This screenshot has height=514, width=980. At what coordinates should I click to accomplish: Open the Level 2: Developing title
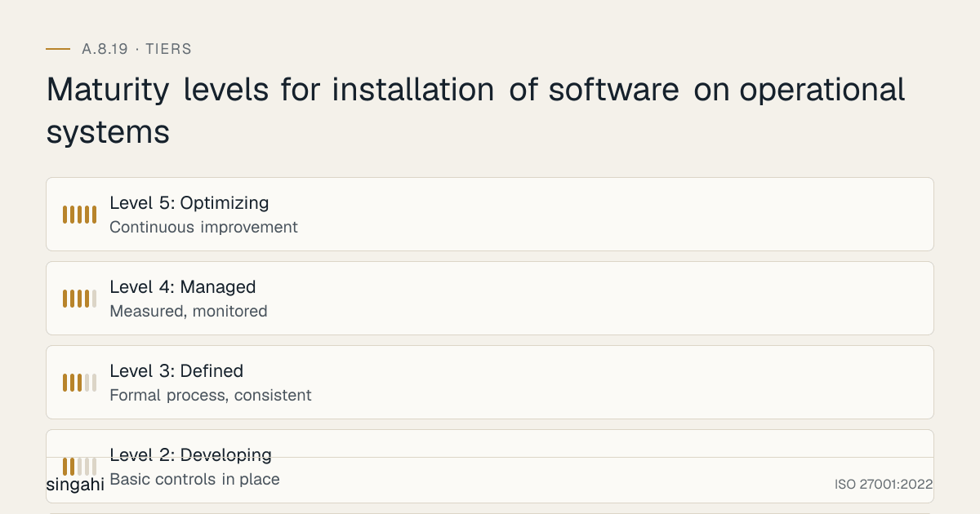pos(190,454)
